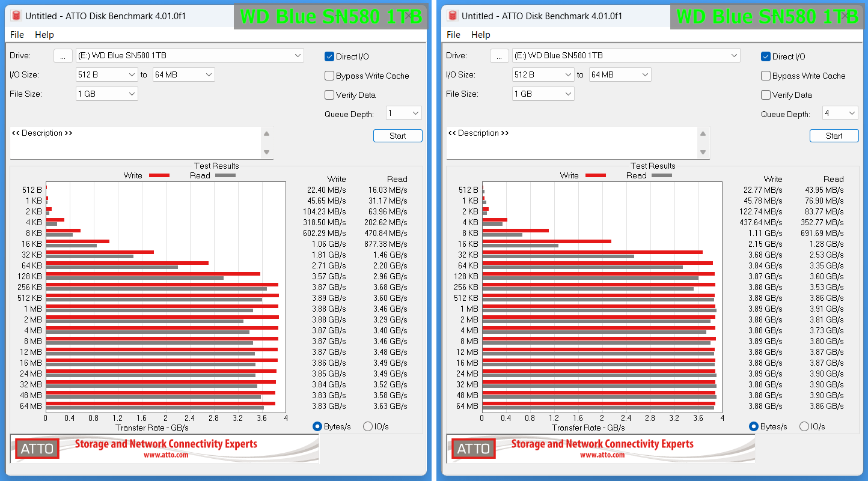Viewport: 868px width, 481px height.
Task: Click red Write legend swatch, right window
Action: pyautogui.click(x=596, y=175)
